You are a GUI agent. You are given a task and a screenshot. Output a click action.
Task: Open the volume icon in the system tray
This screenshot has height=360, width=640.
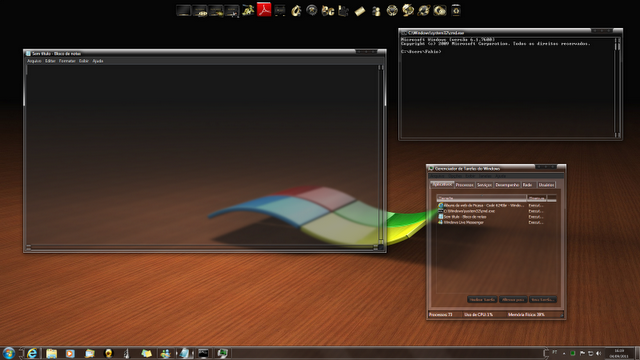[x=599, y=353]
